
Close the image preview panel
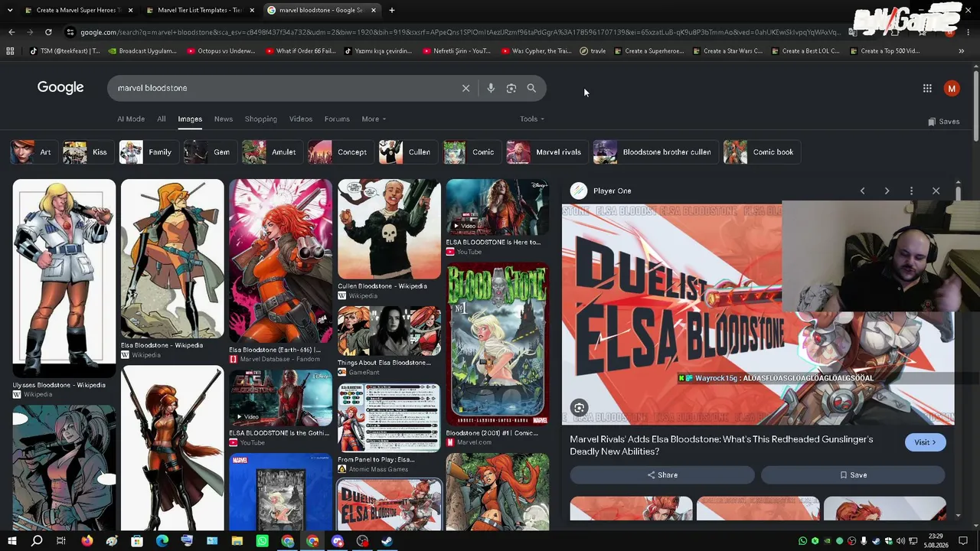(936, 191)
